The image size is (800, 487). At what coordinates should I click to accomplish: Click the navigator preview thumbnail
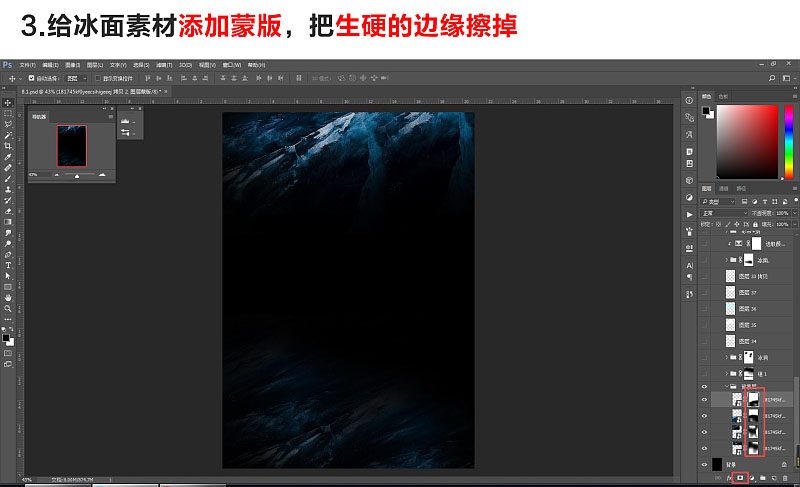click(x=71, y=146)
